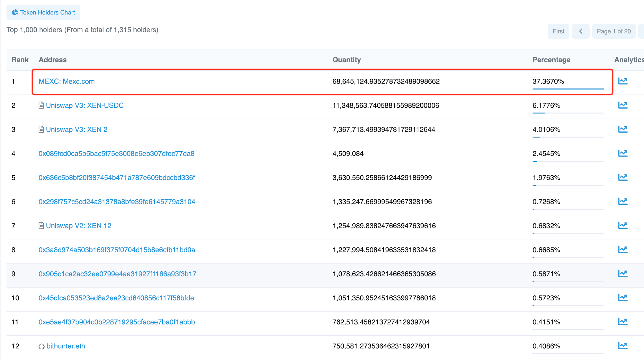Click the Page 1 of 20 indicator

point(614,31)
